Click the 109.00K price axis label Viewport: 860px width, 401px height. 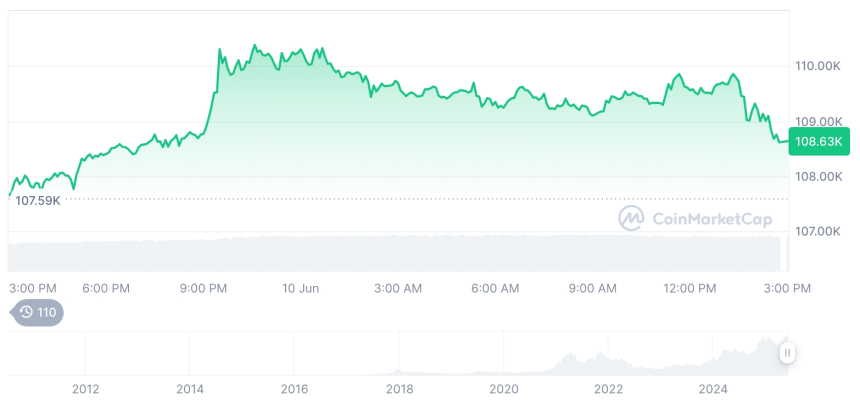817,122
